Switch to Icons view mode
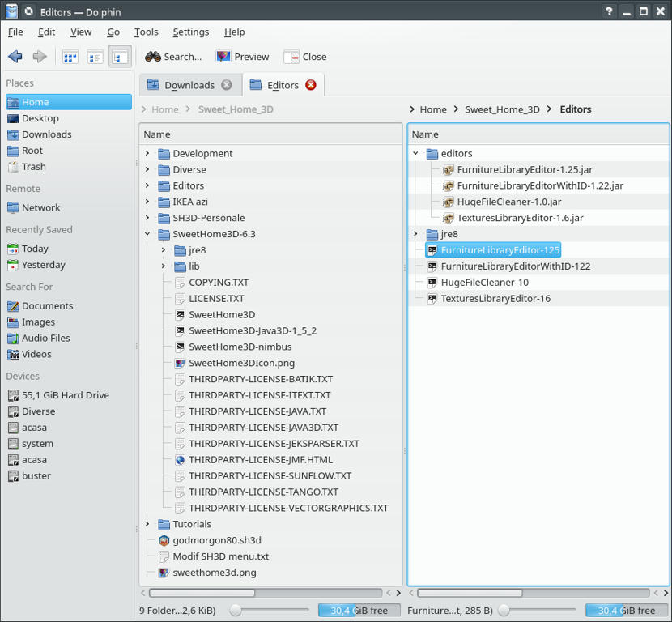Screen dimensions: 672x622 pos(70,57)
